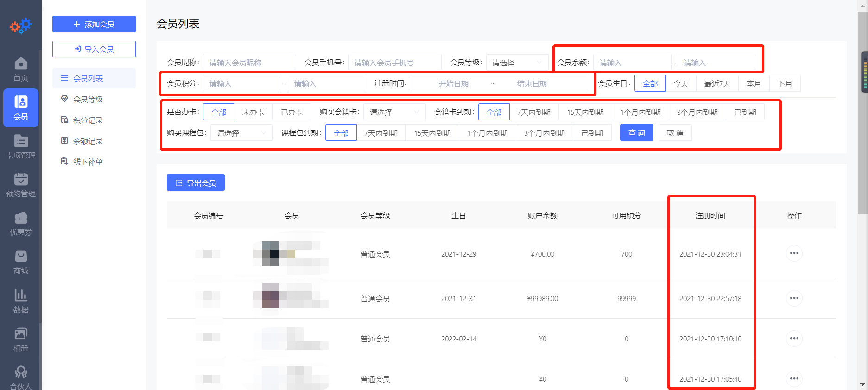Click the 导出会员 button
Viewport: 868px width, 390px height.
click(x=196, y=183)
